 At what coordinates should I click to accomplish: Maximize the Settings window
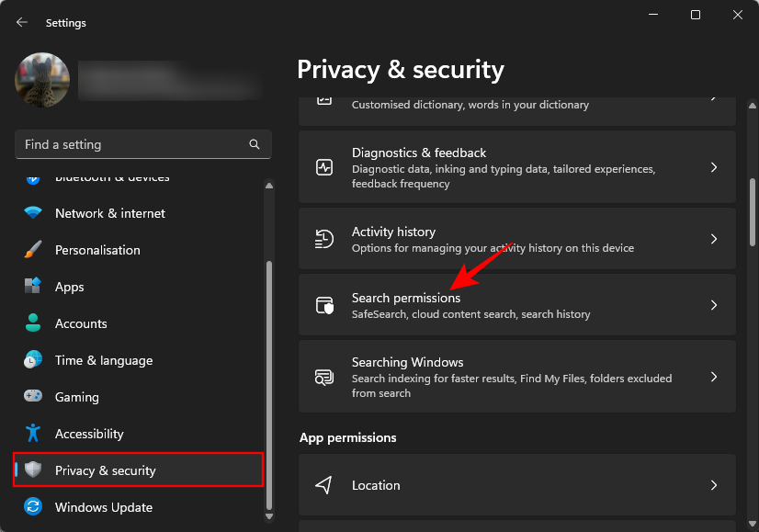695,15
